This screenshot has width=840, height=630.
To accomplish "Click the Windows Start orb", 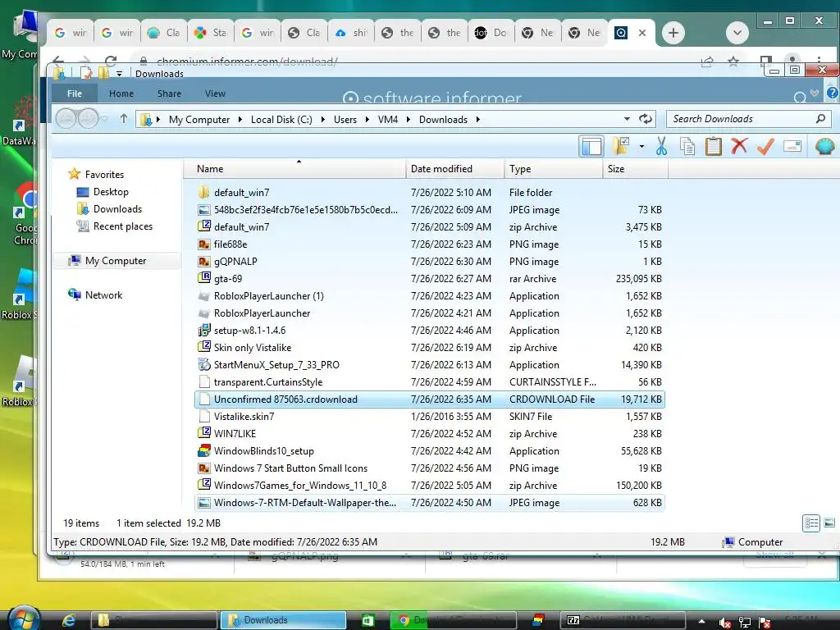I will 24,620.
